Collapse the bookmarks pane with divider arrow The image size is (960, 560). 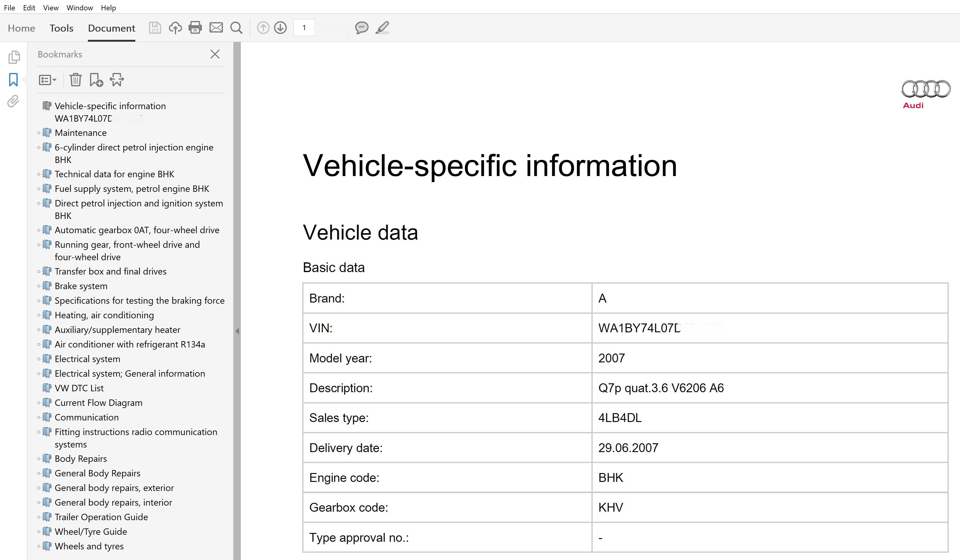(x=237, y=331)
